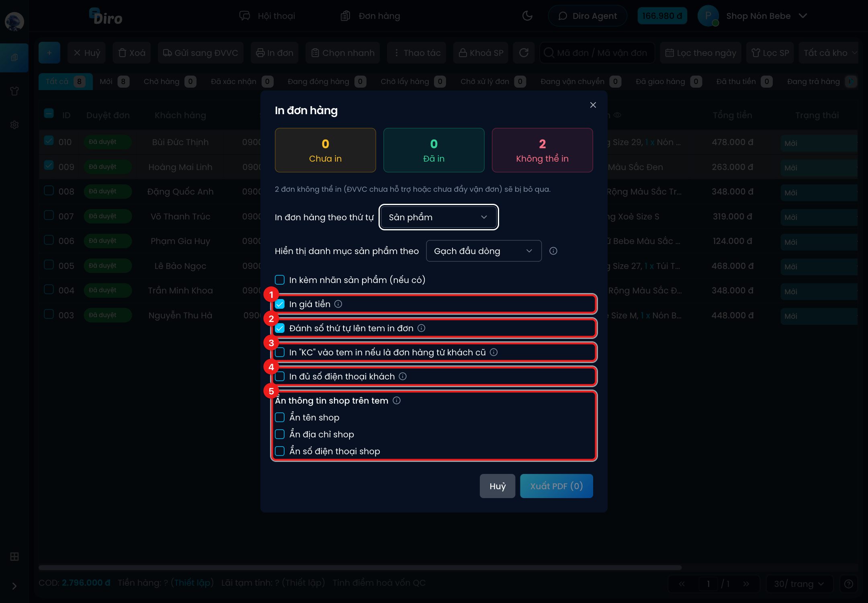Click info icon next to In đủ số điện thoại khách
Viewport: 868px width, 603px height.
[x=403, y=376]
